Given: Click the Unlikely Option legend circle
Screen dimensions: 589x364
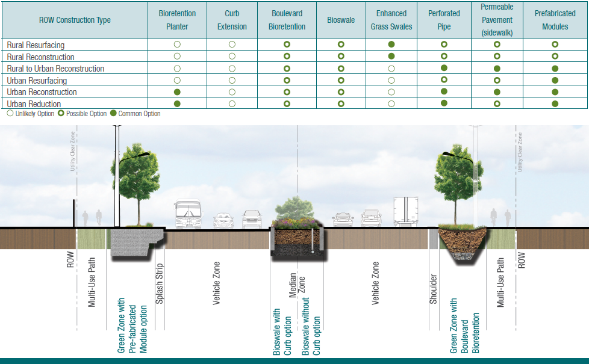Looking at the screenshot, I should coord(10,113).
